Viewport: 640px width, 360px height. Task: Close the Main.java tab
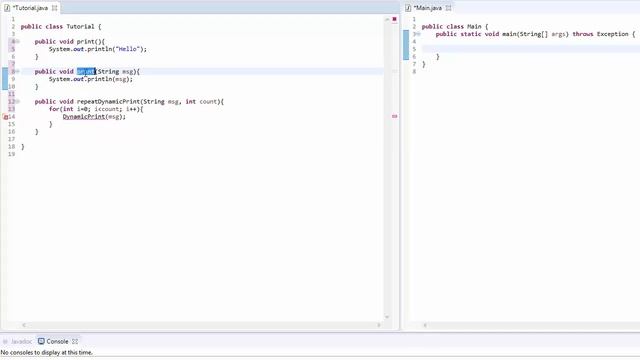(448, 8)
